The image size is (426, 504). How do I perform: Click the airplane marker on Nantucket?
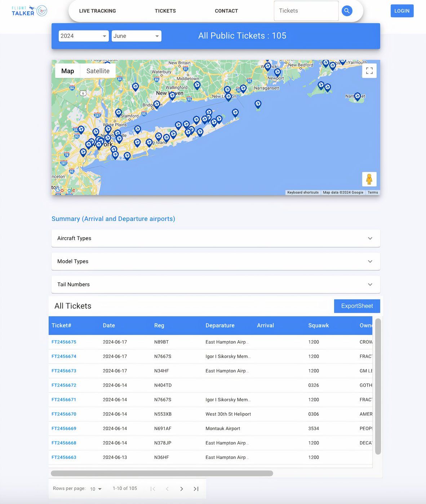point(357,96)
